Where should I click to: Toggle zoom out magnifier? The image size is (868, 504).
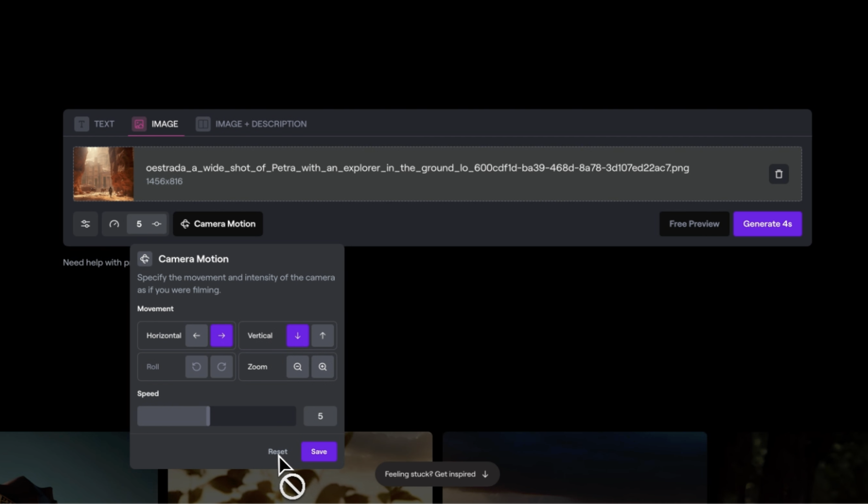298,367
